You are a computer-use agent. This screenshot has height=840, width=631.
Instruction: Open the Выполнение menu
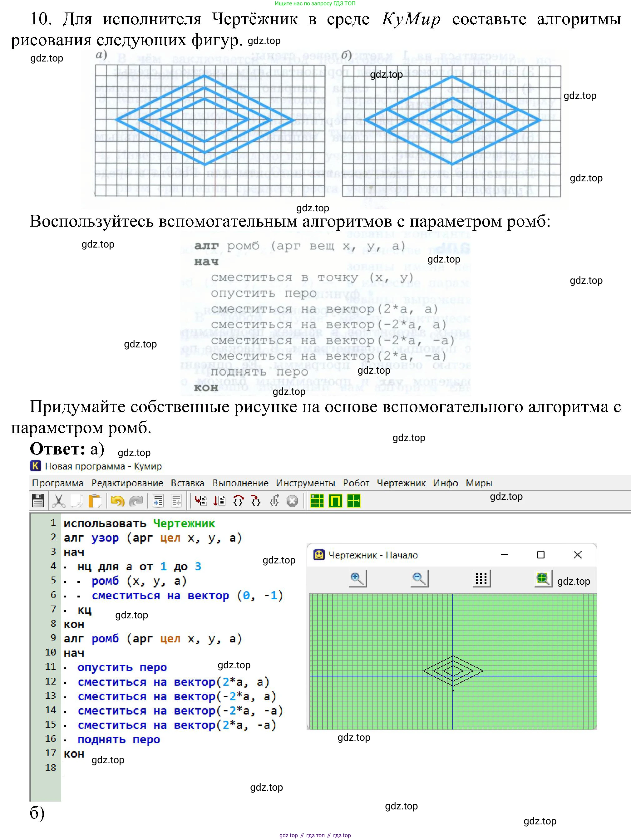(x=240, y=483)
